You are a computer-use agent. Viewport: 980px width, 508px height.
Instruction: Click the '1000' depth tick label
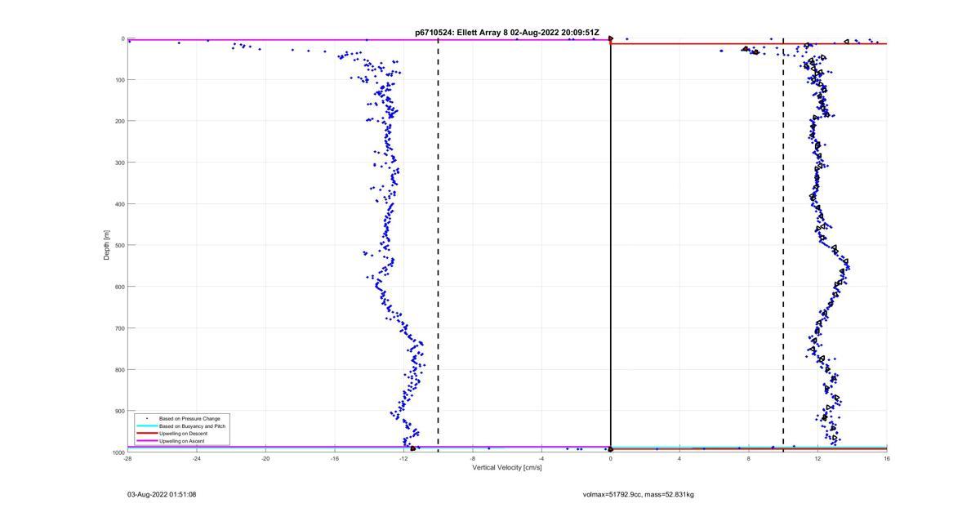(118, 452)
